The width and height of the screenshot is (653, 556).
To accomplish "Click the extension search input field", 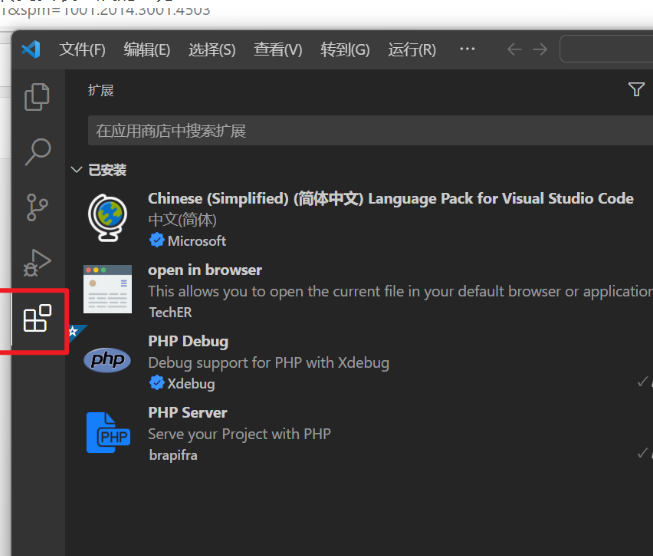I will [360, 131].
